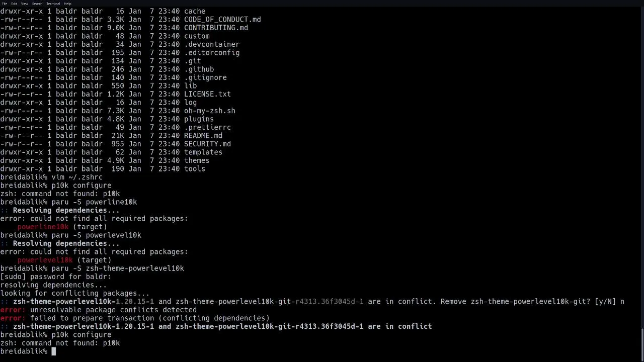644x362 pixels.
Task: Click the themes directory name
Action: [196, 160]
